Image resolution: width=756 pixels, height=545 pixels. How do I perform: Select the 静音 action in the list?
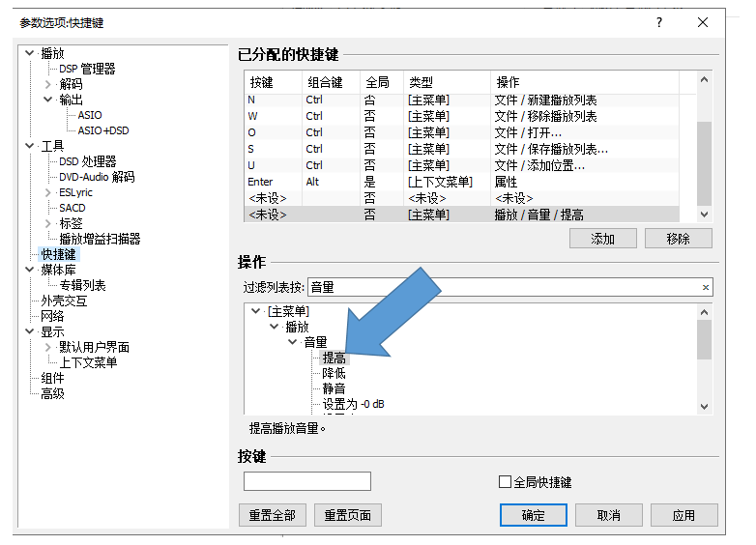pos(334,388)
